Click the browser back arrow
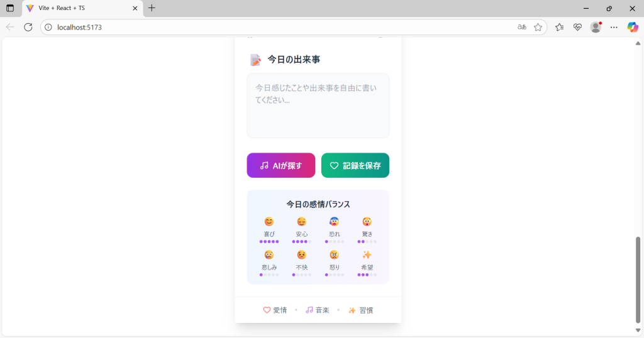Screen dimensions: 644x338 (x=10, y=27)
